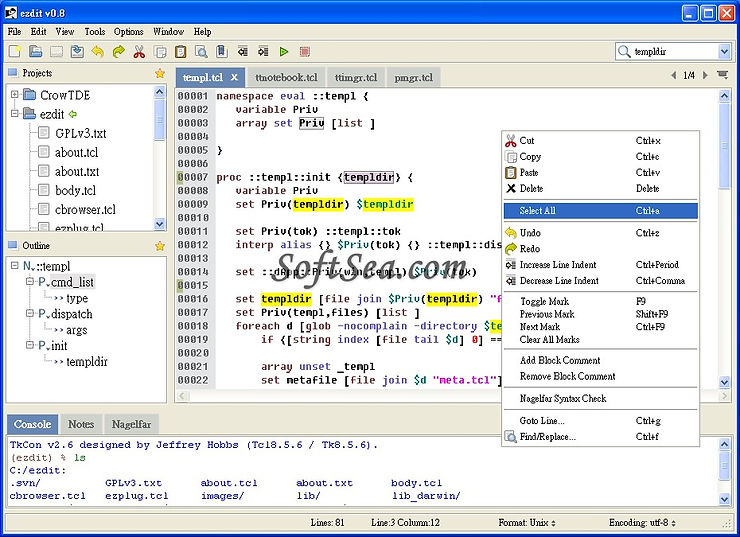Click the Help menu
Viewport: 740px width, 537px height.
coord(202,32)
